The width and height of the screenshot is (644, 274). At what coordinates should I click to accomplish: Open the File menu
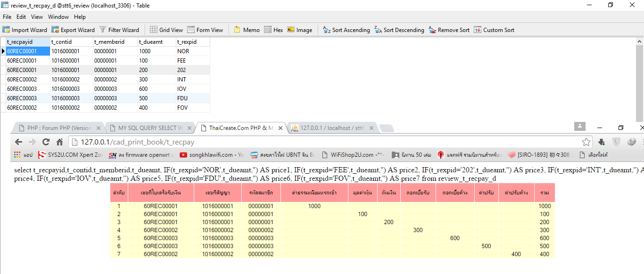pyautogui.click(x=7, y=17)
